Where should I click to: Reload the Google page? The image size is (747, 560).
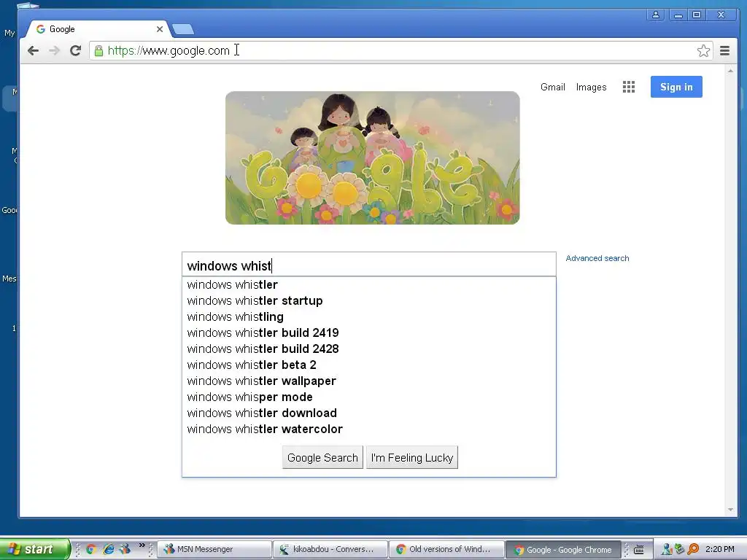(75, 50)
